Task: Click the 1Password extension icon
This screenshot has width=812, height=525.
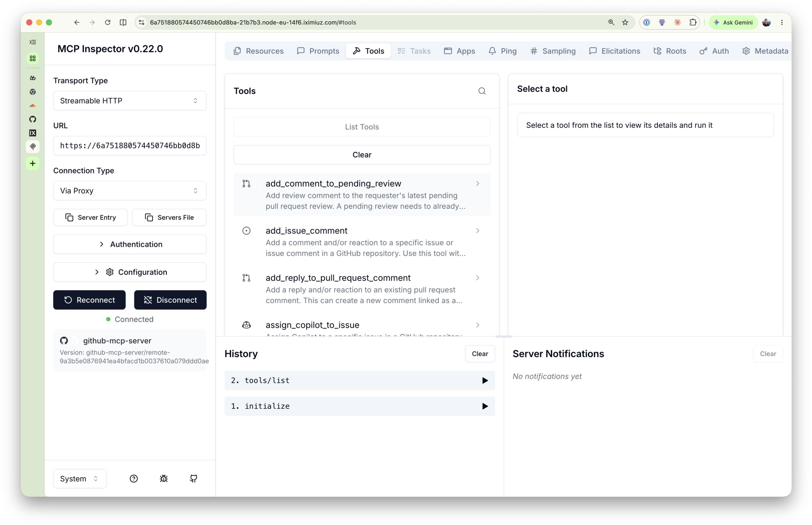Action: (646, 23)
